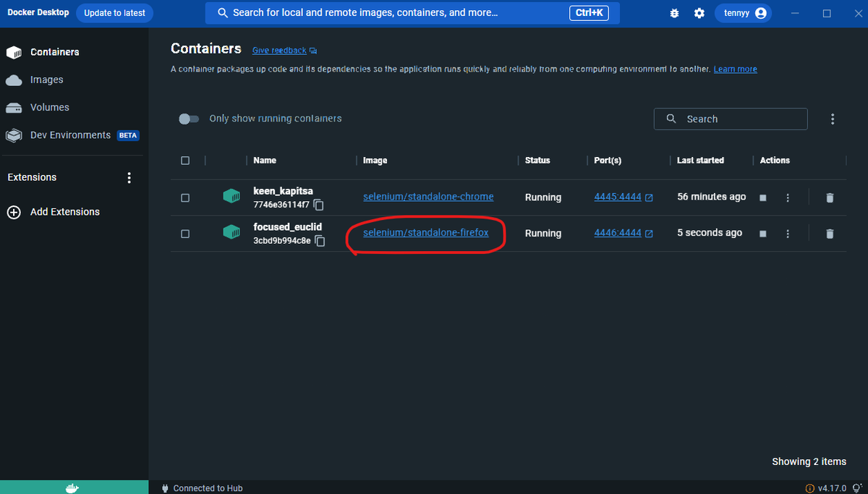This screenshot has width=868, height=494.
Task: Copy keen_kapitsa container ID 7746e36114f7
Action: tap(319, 205)
